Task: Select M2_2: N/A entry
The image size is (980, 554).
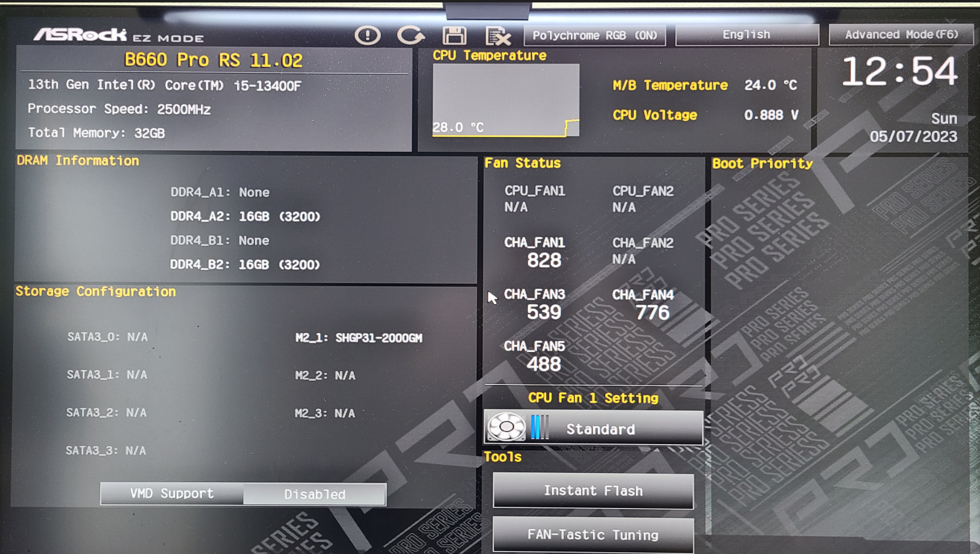Action: [325, 375]
